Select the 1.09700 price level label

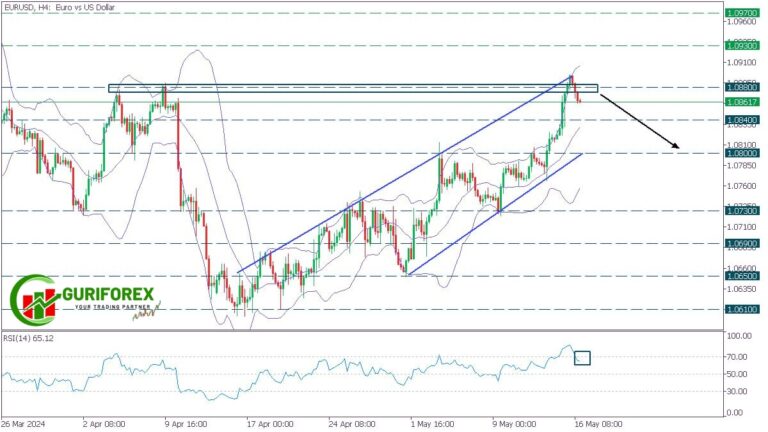[x=742, y=13]
